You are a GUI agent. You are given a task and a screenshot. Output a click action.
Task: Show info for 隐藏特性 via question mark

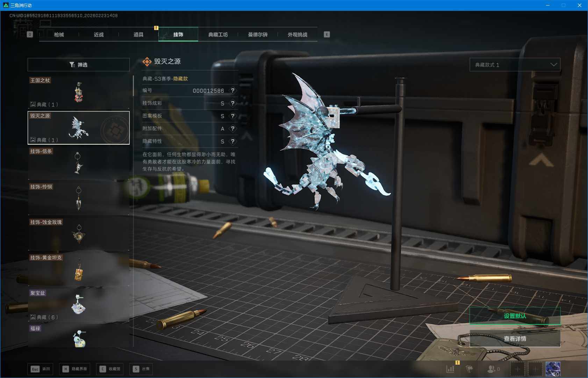click(232, 141)
